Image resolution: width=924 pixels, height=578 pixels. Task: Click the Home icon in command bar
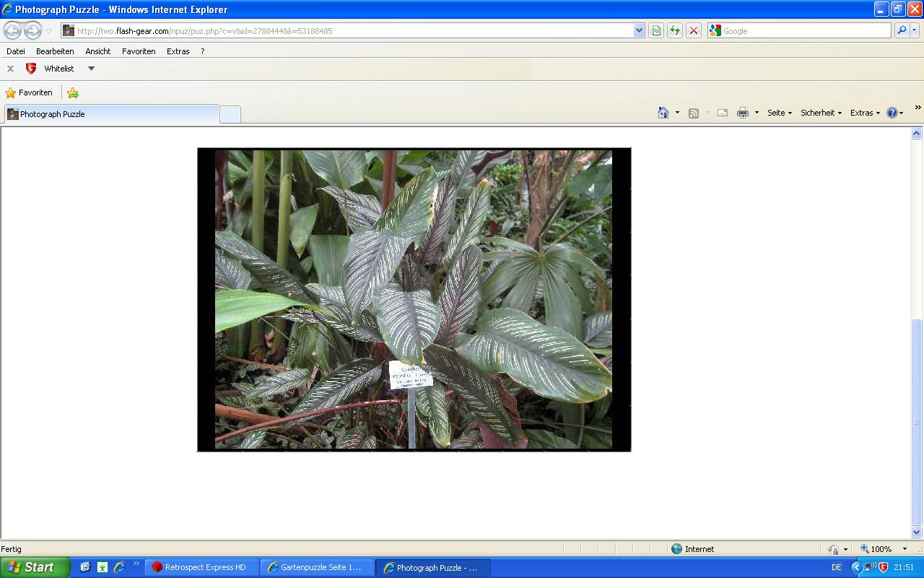coord(663,113)
